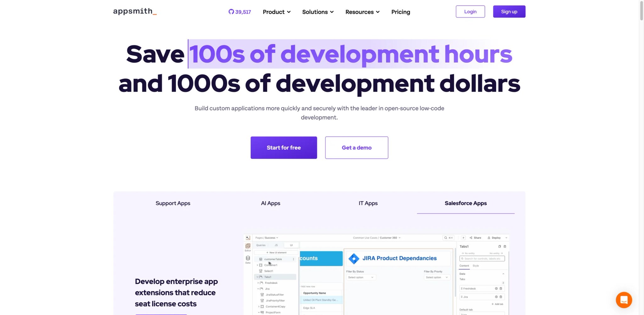
Task: Click the appsmith logo
Action: click(135, 12)
